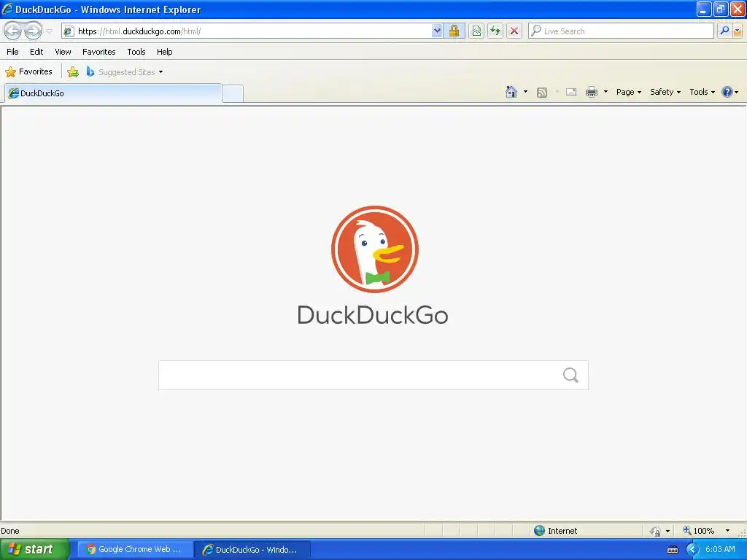The width and height of the screenshot is (747, 560).
Task: Click DuckDuckGo taskbar window button
Action: click(x=252, y=550)
